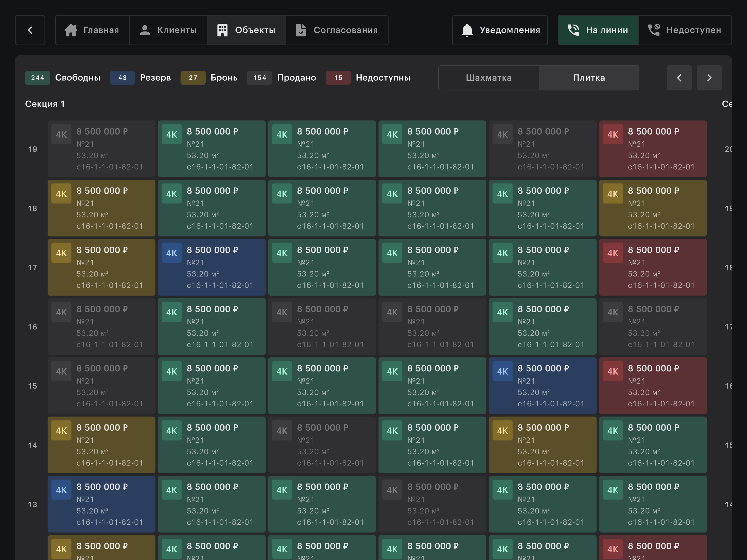Viewport: 747px width, 560px height.
Task: Open Уведомления with the bell icon
Action: click(500, 30)
